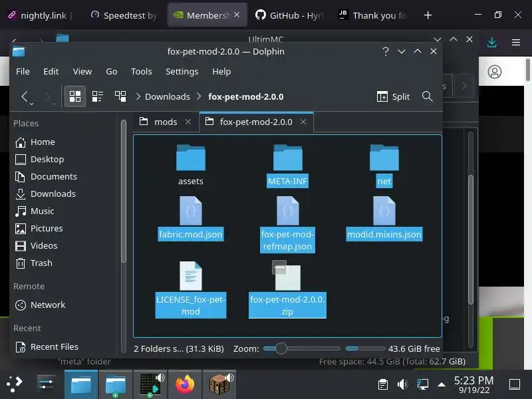Select the fox-pet-mod-refmap.json file
This screenshot has height=399, width=532.
288,224
